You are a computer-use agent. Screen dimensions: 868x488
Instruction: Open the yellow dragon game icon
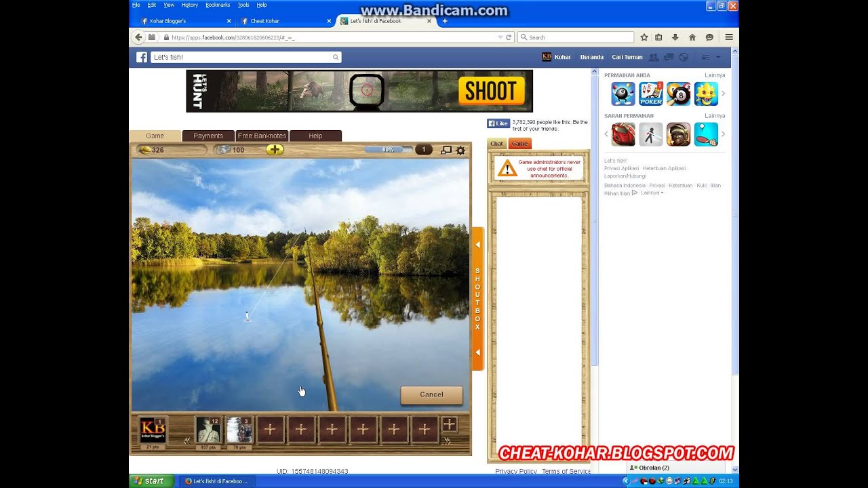706,94
